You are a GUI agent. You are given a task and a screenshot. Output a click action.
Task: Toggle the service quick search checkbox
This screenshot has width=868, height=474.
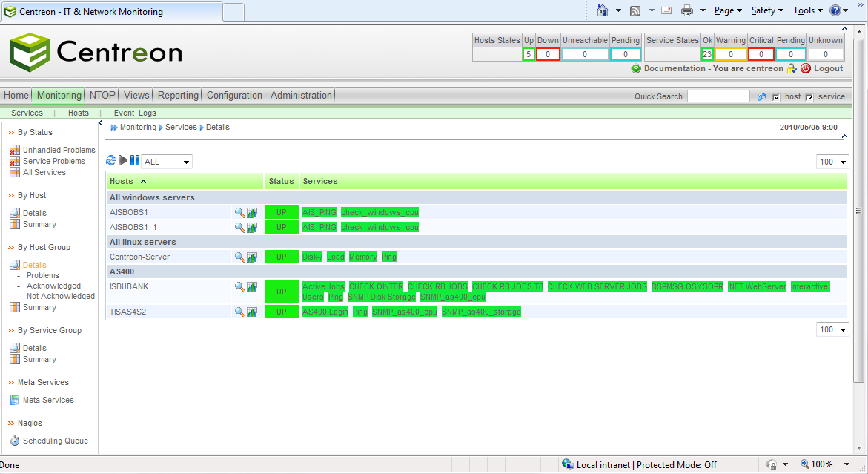pos(809,97)
